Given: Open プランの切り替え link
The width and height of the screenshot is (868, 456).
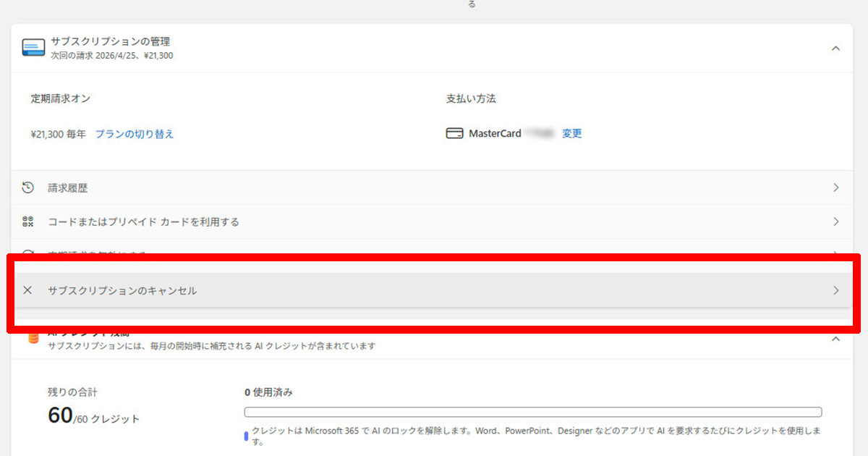Looking at the screenshot, I should point(135,134).
